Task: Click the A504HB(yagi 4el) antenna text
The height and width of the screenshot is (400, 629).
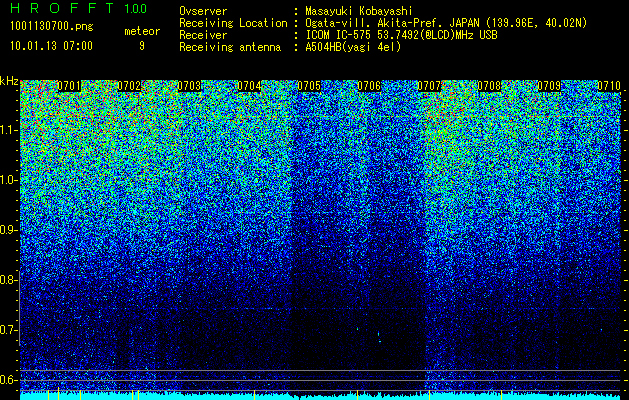Action: click(x=353, y=47)
